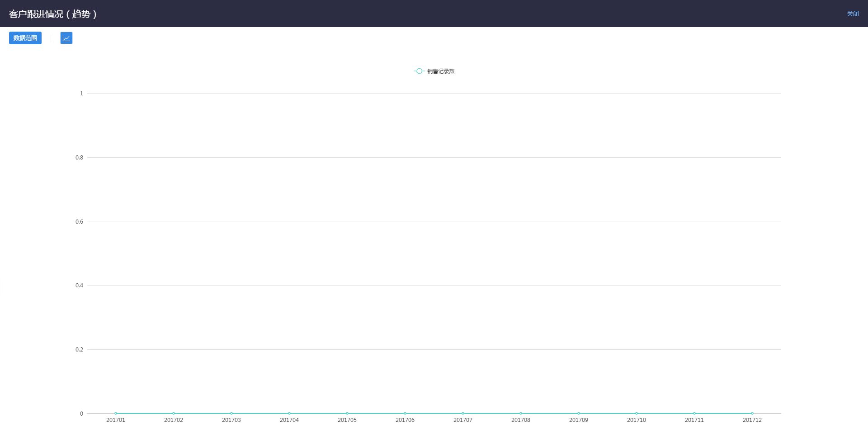Viewport: 868px width, 440px height.
Task: Select the 201710 data point
Action: coord(637,413)
